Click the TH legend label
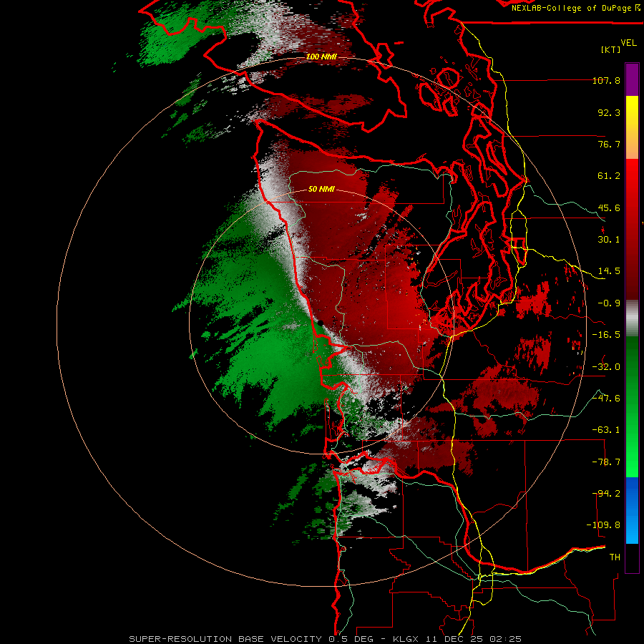Screen dimensions: 644x644 (x=615, y=557)
